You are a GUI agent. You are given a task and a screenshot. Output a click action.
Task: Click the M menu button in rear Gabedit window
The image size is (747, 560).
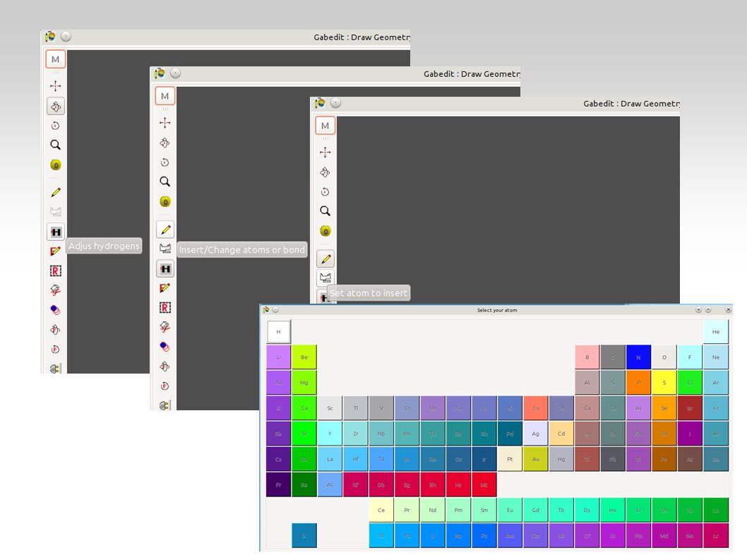pos(56,59)
